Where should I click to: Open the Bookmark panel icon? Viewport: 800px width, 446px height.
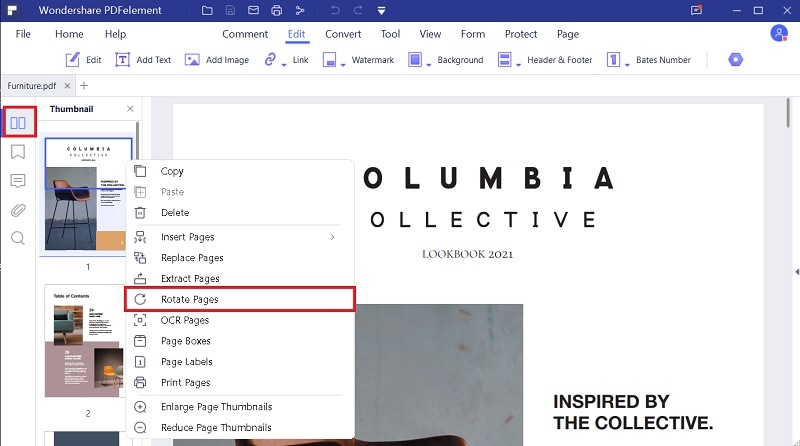[x=18, y=152]
